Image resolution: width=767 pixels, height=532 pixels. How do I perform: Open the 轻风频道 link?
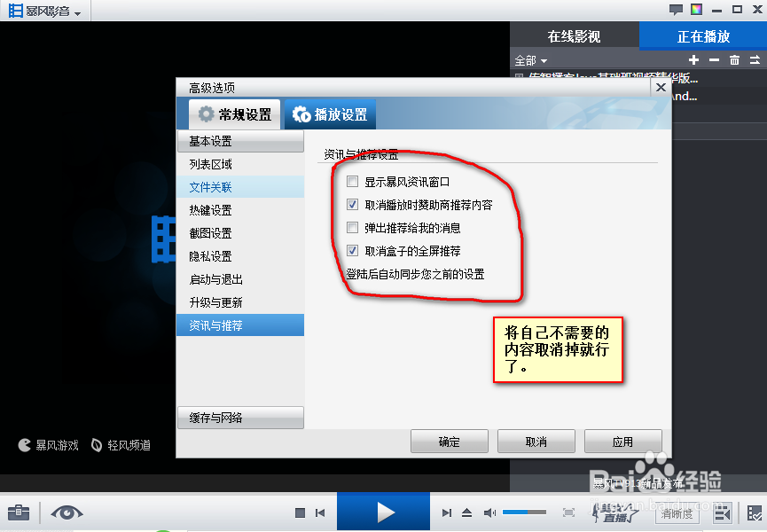121,445
